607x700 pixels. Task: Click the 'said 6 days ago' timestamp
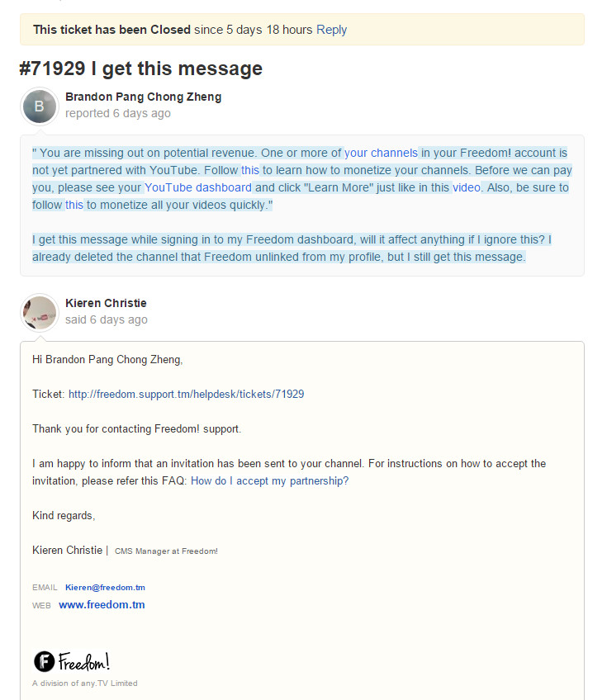pos(107,319)
